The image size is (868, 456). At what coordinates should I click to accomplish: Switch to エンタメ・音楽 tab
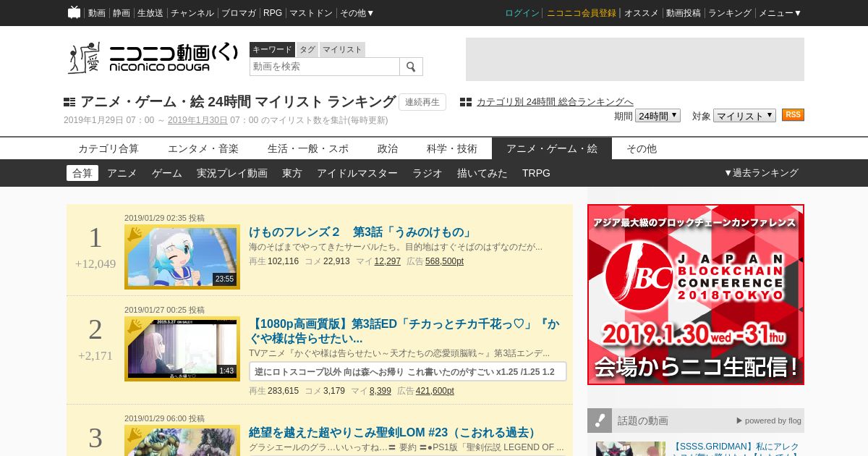203,148
